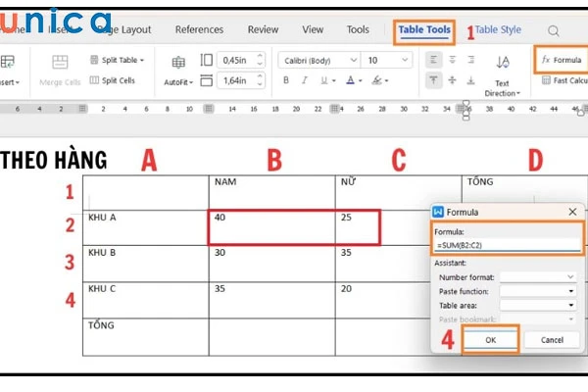
Task: Click the ribbon search magnifier icon
Action: point(554,31)
